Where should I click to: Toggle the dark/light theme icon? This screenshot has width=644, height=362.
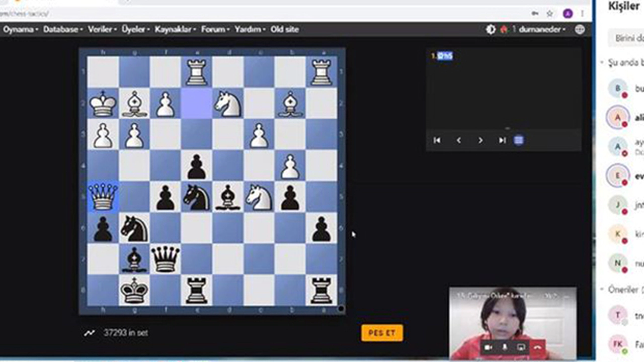pyautogui.click(x=491, y=29)
